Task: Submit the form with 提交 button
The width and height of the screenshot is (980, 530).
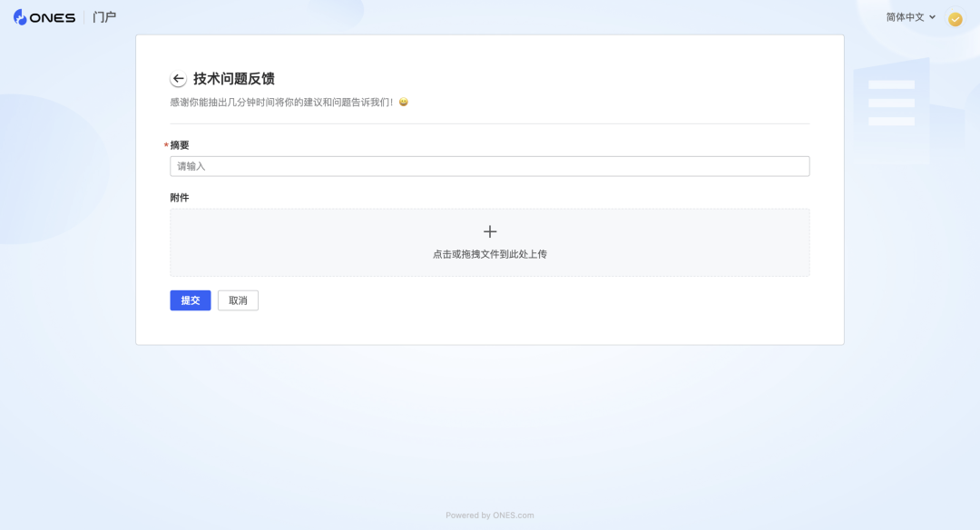Action: [190, 300]
